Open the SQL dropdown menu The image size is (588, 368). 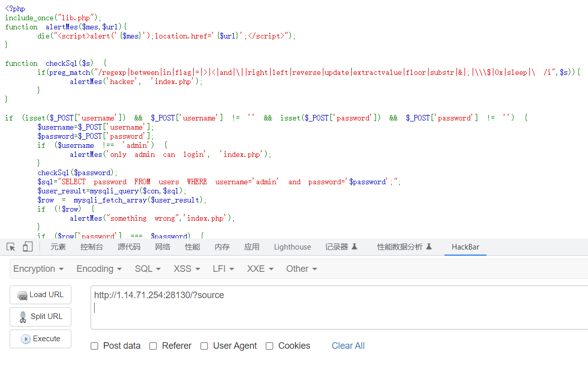pos(148,269)
